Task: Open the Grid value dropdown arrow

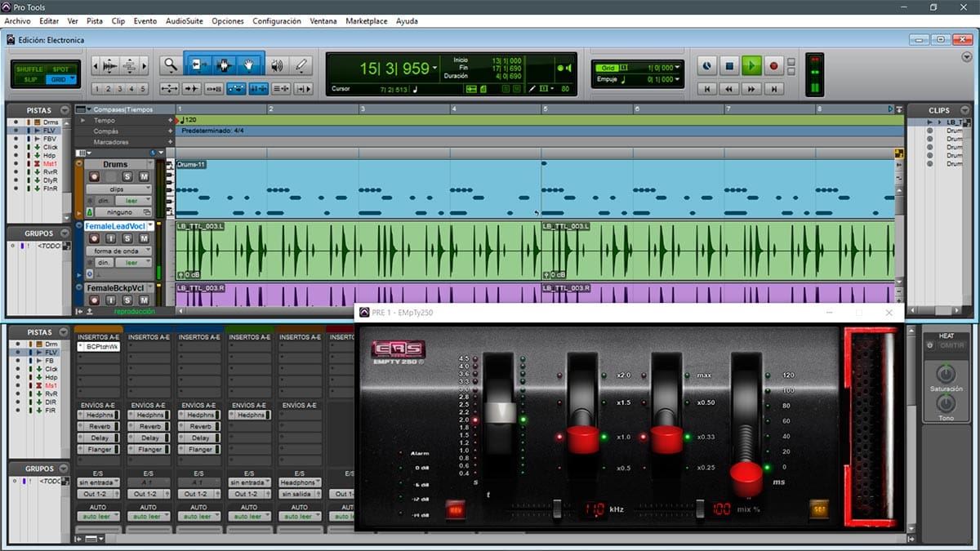Action: point(677,68)
